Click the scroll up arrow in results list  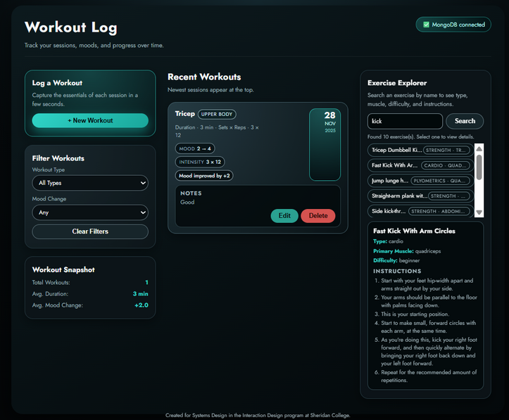click(479, 148)
